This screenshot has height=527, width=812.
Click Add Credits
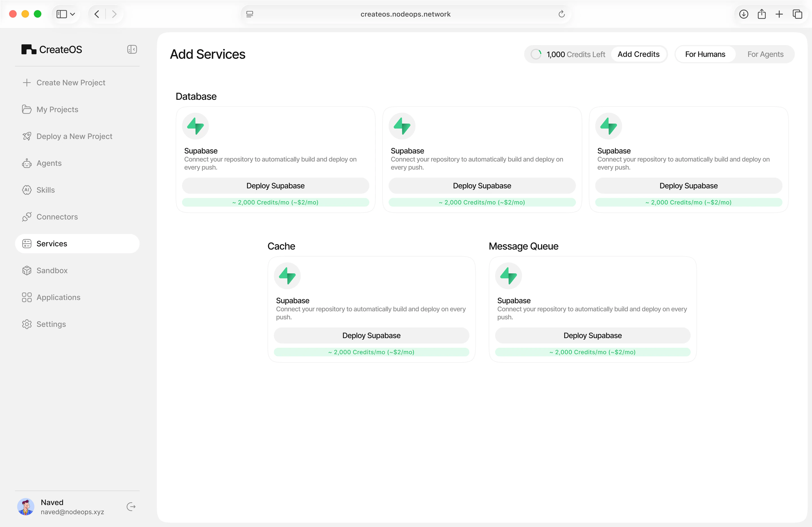pyautogui.click(x=638, y=54)
